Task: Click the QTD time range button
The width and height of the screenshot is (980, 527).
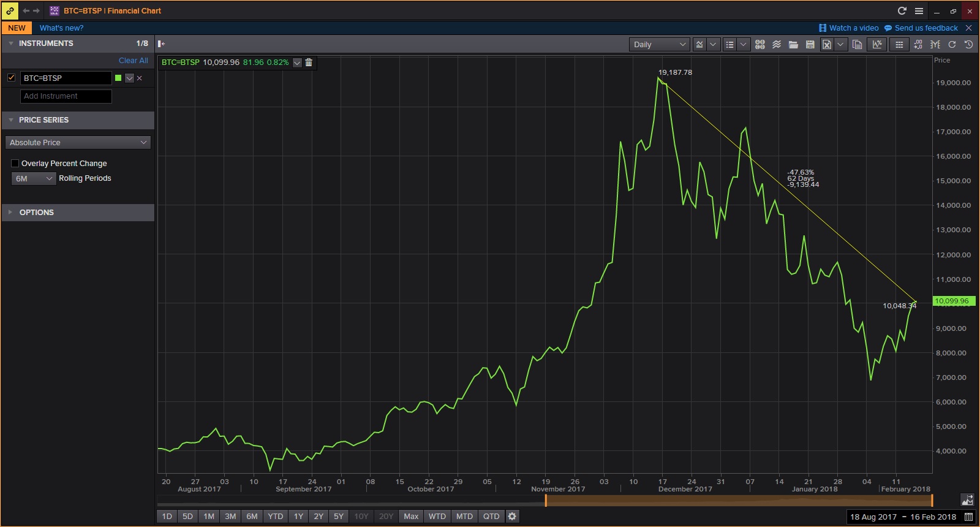Action: coord(491,517)
